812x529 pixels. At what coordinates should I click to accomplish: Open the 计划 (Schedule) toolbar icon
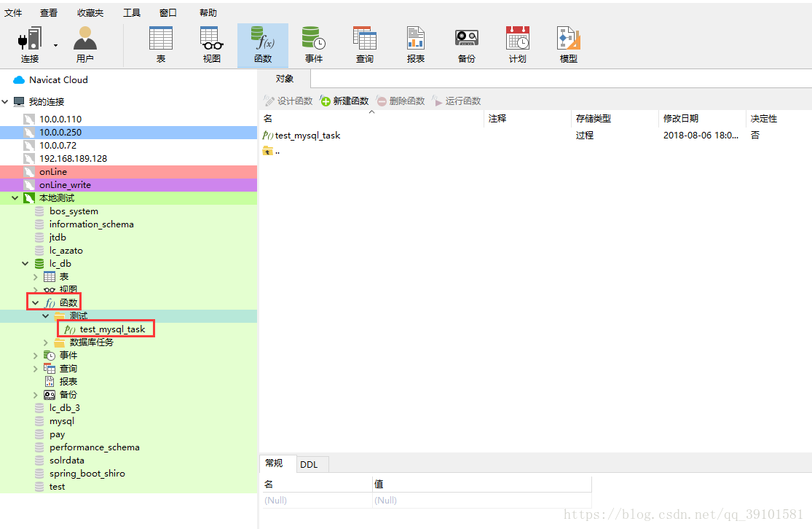[x=517, y=44]
